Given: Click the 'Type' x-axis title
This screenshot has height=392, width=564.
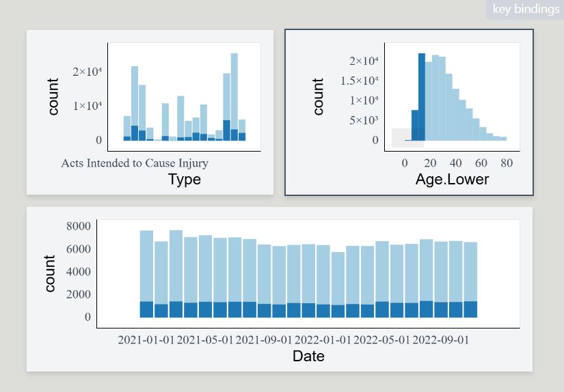Looking at the screenshot, I should (184, 180).
